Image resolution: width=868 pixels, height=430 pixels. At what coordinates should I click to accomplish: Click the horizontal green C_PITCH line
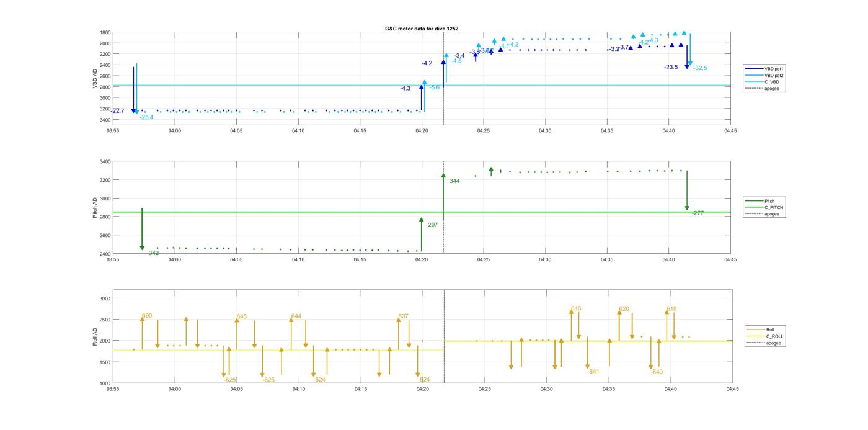(x=422, y=212)
